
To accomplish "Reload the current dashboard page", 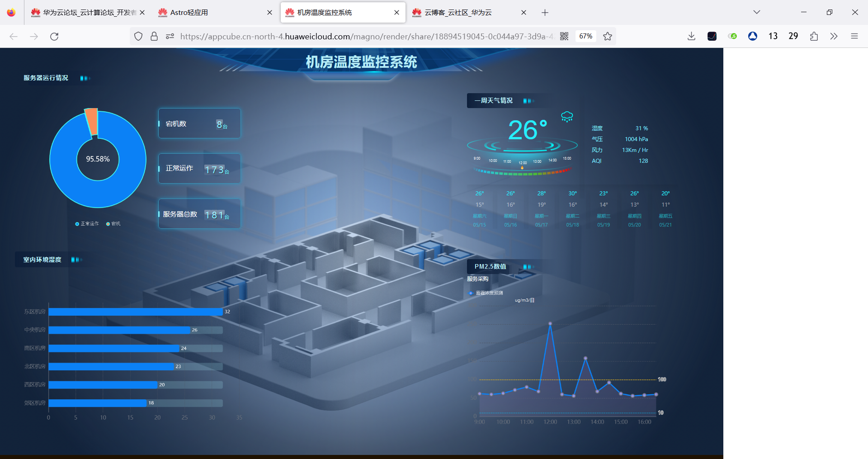I will (54, 36).
